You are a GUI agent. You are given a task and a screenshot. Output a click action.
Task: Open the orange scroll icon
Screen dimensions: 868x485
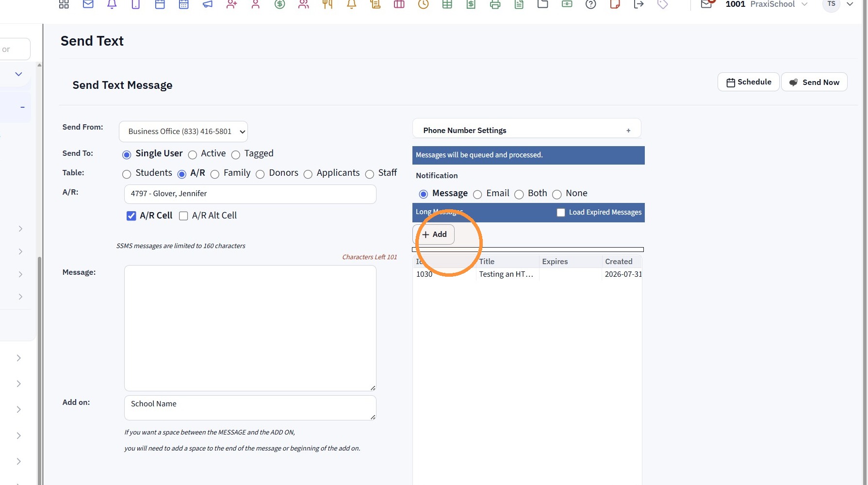click(376, 4)
